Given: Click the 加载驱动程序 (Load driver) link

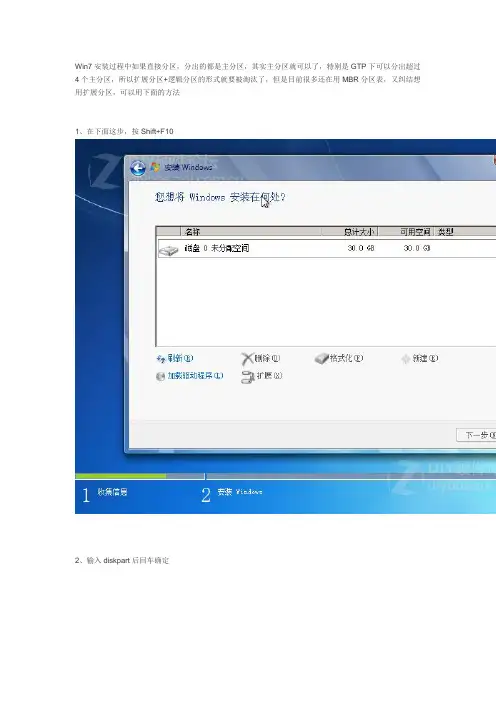Looking at the screenshot, I should coord(195,376).
